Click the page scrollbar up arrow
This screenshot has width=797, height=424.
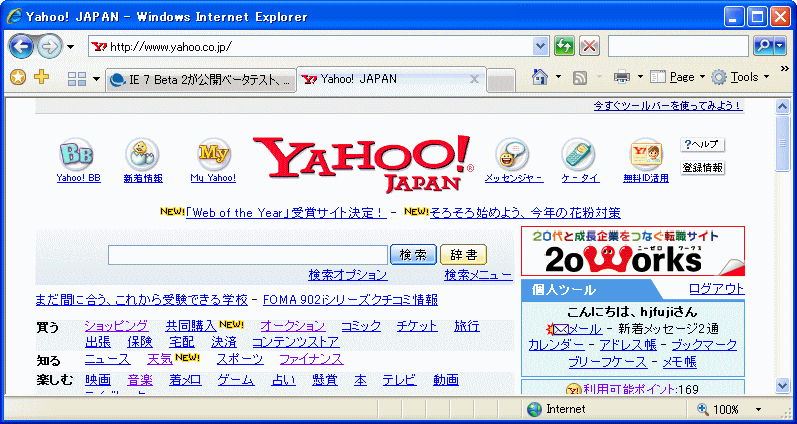point(782,107)
